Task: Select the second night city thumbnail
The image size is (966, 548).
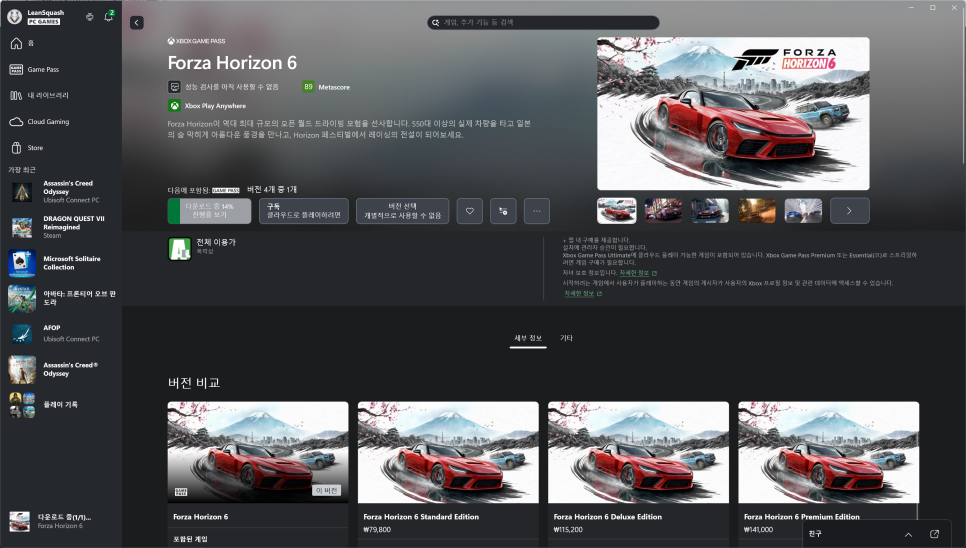Action: (663, 211)
